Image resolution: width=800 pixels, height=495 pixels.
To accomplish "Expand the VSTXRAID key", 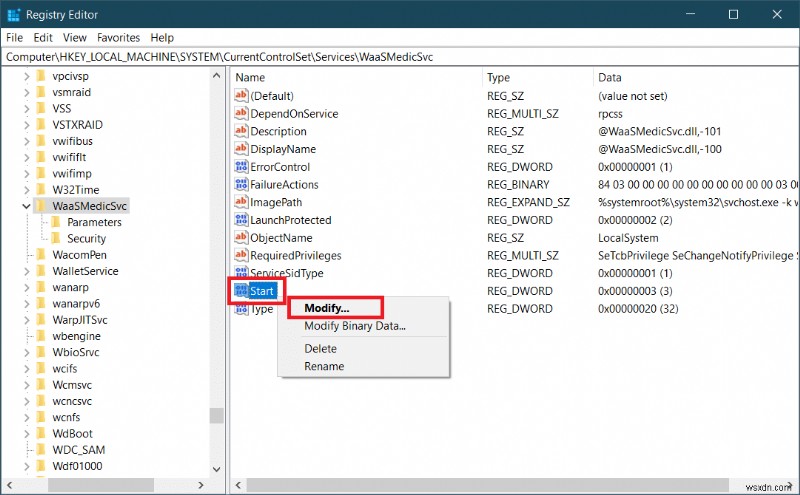I will click(x=27, y=125).
